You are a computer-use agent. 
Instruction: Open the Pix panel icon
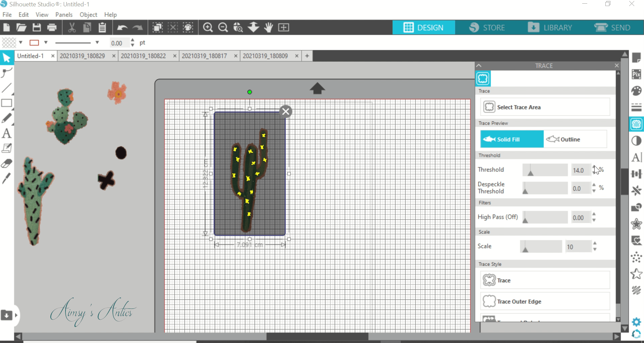point(636,74)
